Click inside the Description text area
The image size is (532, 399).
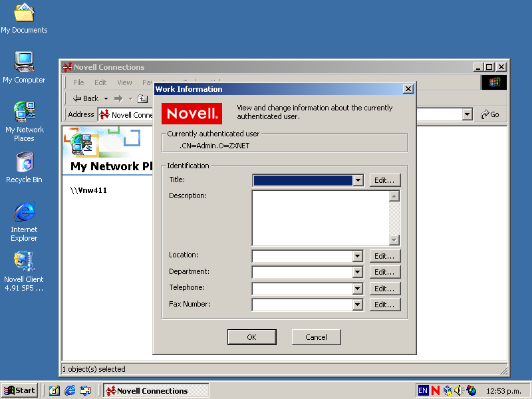coord(321,218)
